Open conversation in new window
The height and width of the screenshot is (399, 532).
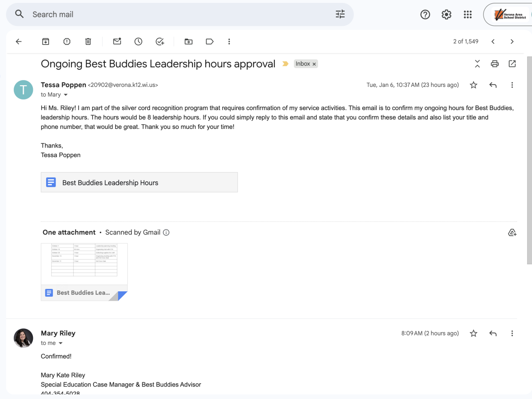[512, 64]
